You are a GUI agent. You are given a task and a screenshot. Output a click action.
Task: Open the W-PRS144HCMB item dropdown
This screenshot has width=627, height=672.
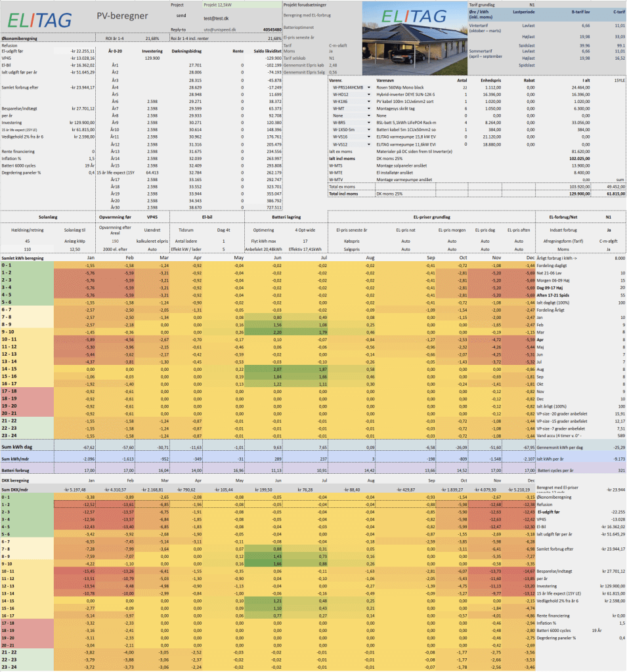[369, 87]
